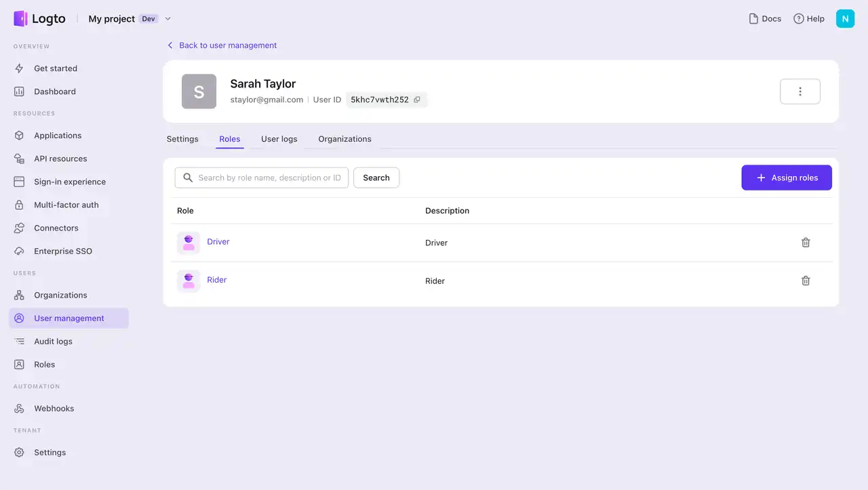Delete the Driver role with the trash icon
The height and width of the screenshot is (490, 868).
[x=806, y=242]
